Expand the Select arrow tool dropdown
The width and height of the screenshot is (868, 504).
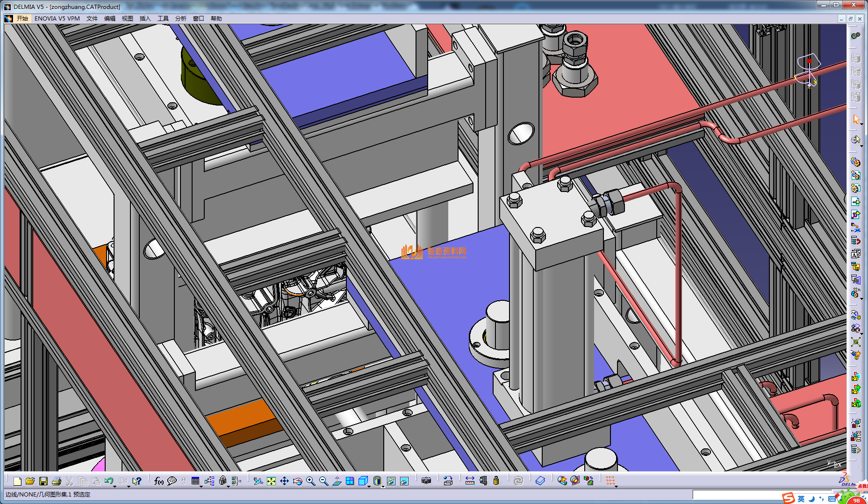pyautogui.click(x=861, y=124)
